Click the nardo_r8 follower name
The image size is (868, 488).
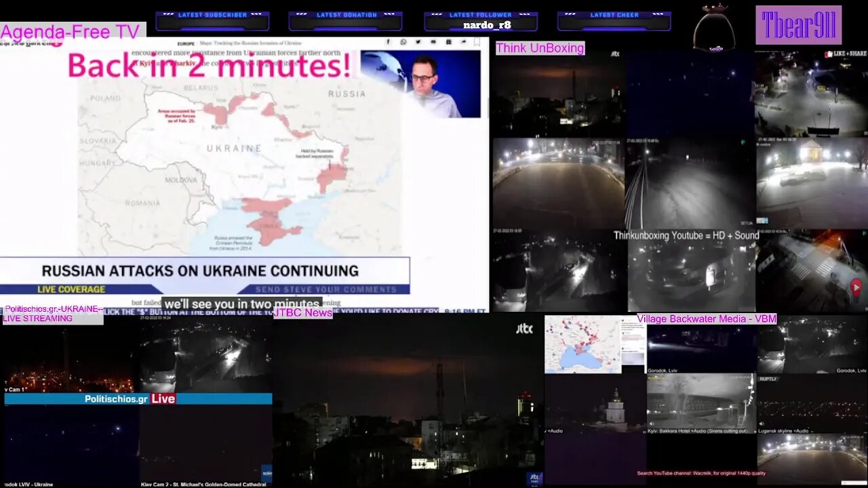tap(487, 25)
